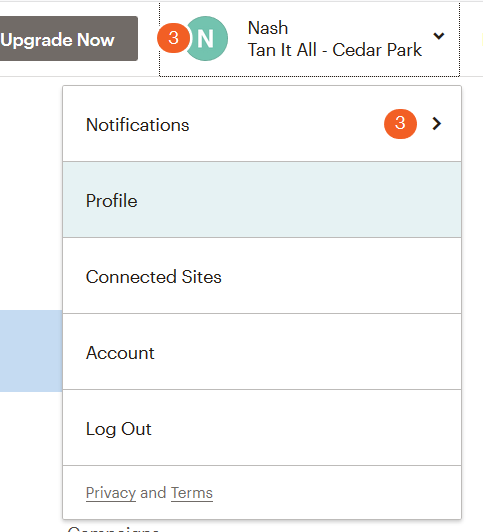Click the blank footer area beside Terms

(x=337, y=493)
